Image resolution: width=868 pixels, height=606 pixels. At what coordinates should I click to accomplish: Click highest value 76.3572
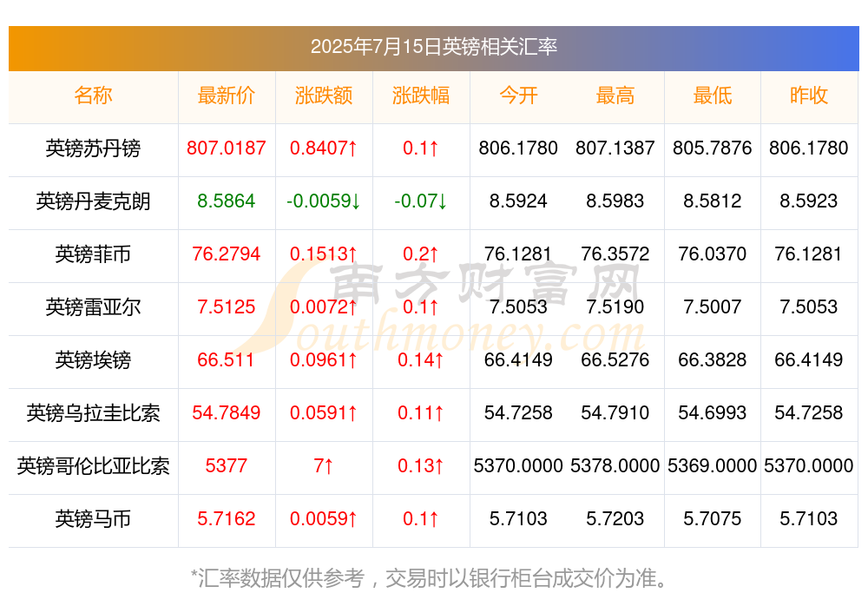[615, 254]
